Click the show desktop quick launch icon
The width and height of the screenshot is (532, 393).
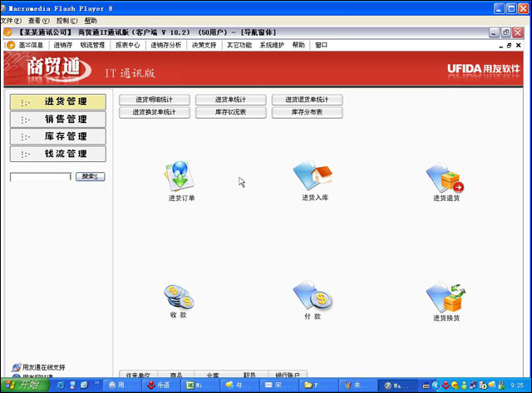72,386
